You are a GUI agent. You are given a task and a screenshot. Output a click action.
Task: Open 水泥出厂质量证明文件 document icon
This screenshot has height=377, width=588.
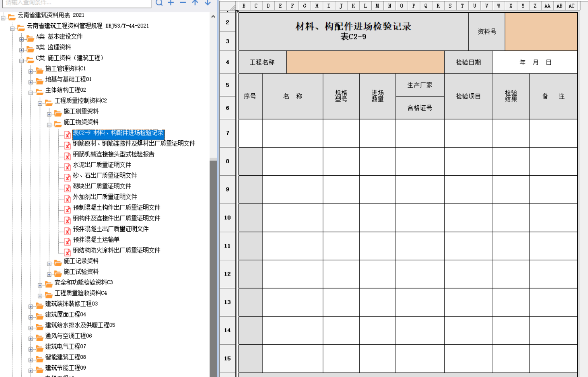[68, 167]
